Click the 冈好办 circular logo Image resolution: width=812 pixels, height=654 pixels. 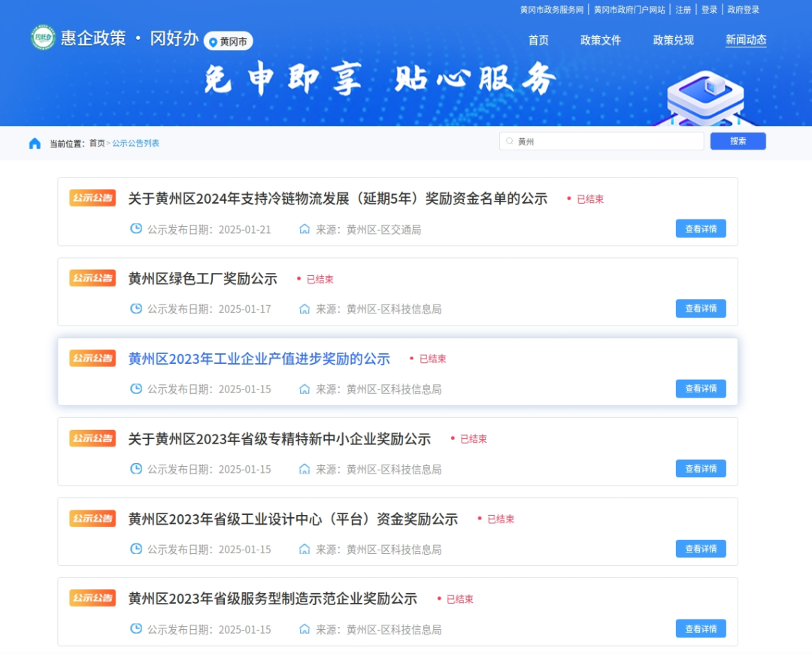coord(43,38)
